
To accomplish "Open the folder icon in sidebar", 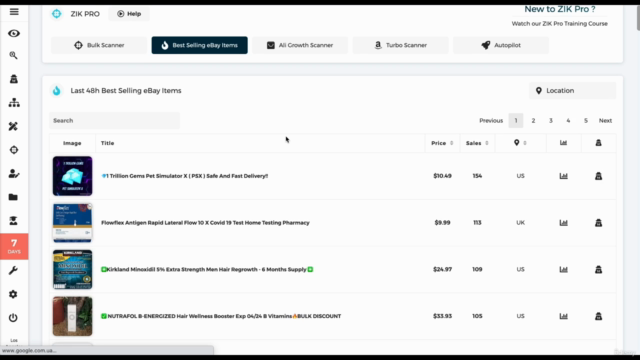I will pyautogui.click(x=13, y=197).
